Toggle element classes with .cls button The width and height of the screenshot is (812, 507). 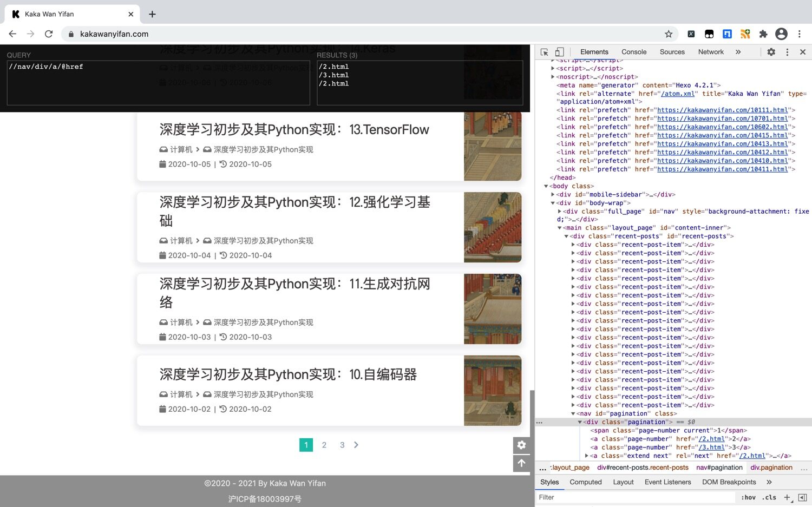[769, 497]
